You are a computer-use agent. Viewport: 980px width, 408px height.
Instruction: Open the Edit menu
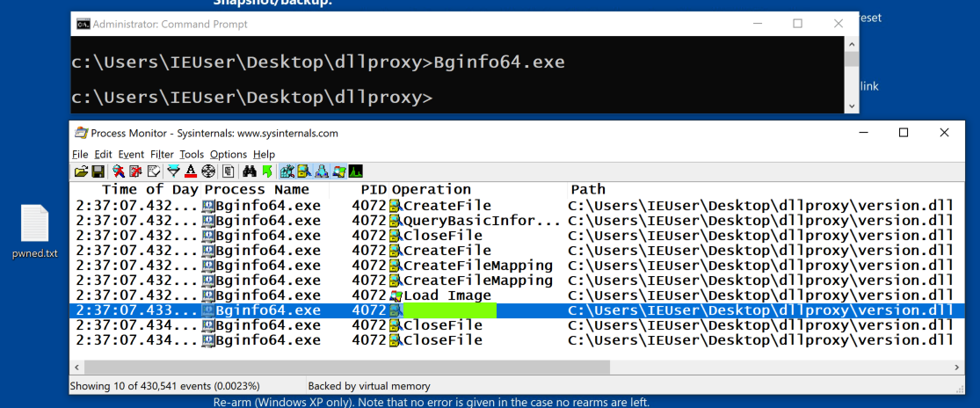[x=101, y=155]
